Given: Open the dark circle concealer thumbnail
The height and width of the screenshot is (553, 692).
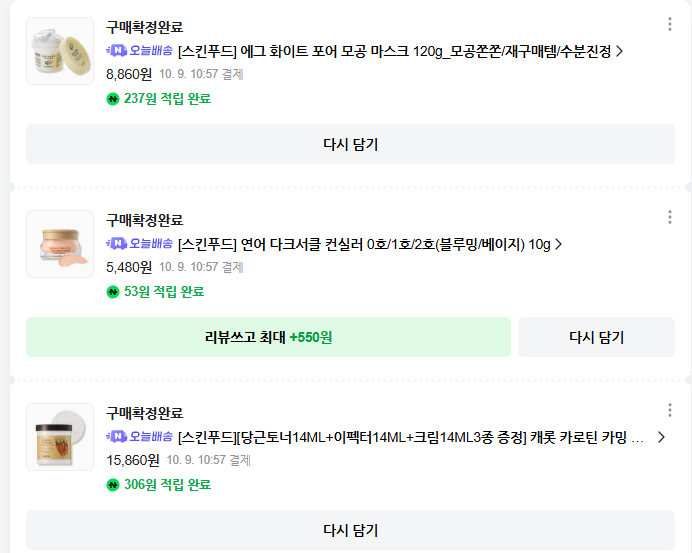Looking at the screenshot, I should click(60, 244).
